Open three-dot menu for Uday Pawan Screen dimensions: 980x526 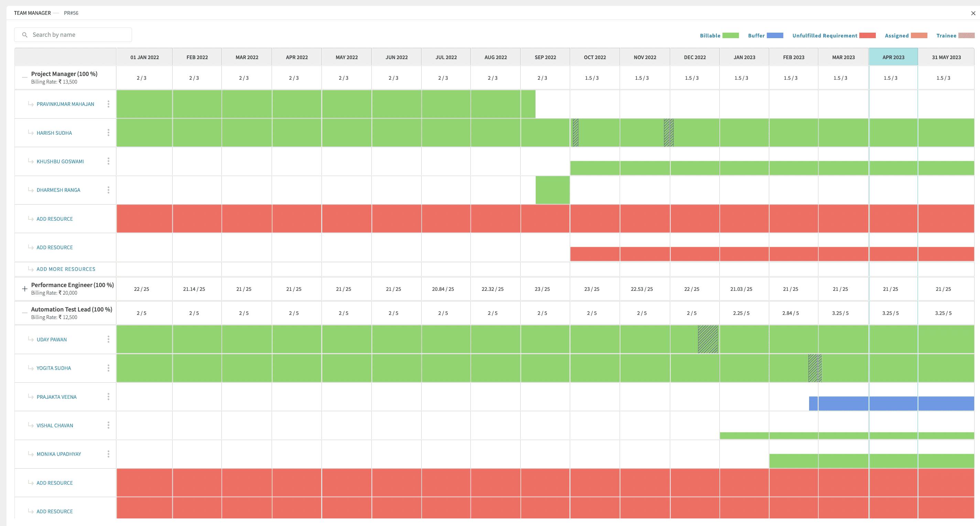(108, 339)
